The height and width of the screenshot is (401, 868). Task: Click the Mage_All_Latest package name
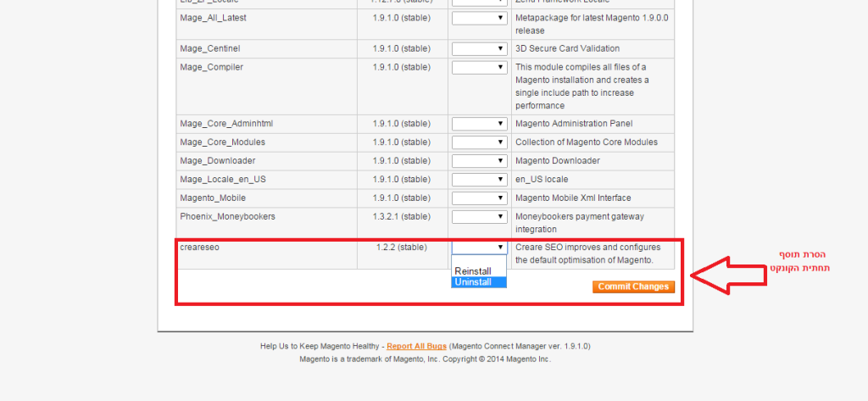coord(213,18)
